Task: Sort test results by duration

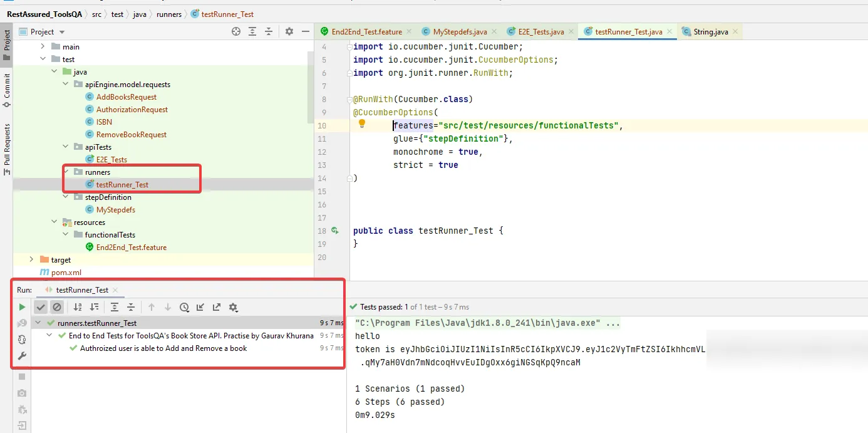Action: point(94,307)
